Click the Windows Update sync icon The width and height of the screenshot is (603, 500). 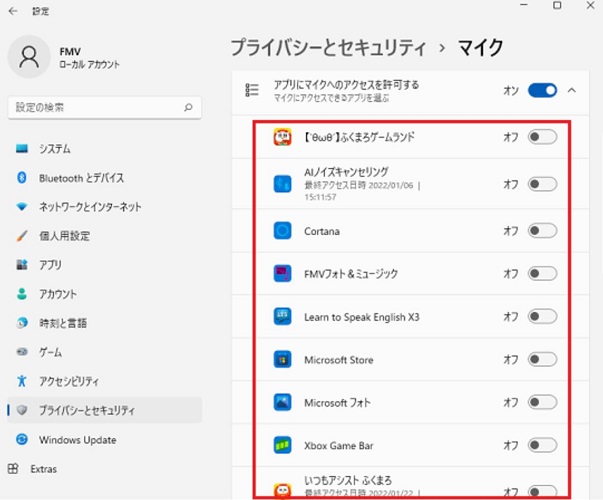tap(22, 439)
